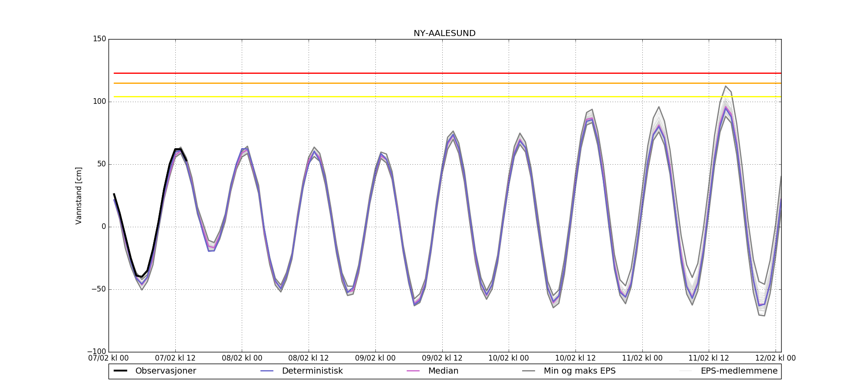Click the −100 y-axis tick label

click(96, 351)
